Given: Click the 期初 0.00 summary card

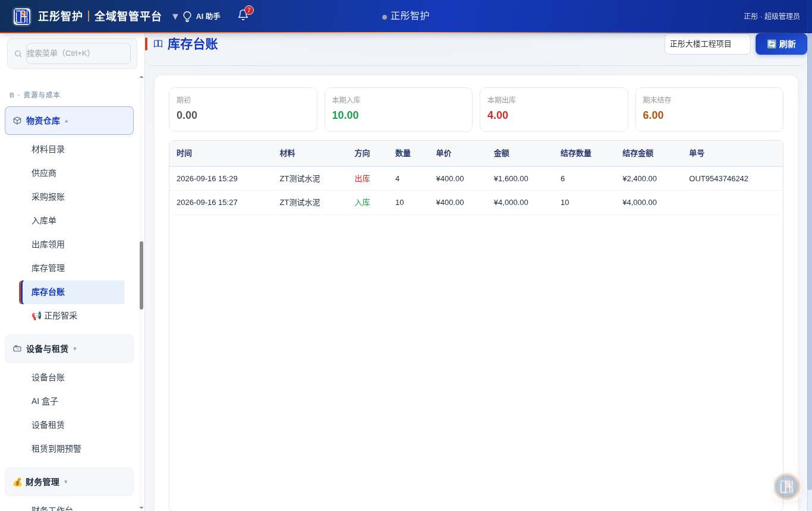Looking at the screenshot, I should tap(243, 109).
